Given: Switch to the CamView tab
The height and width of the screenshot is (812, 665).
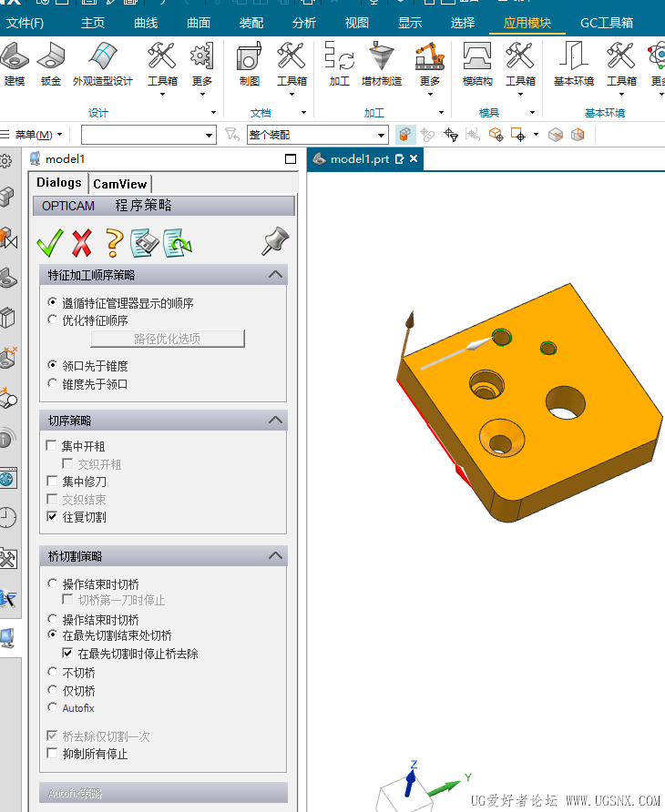Looking at the screenshot, I should (x=119, y=184).
